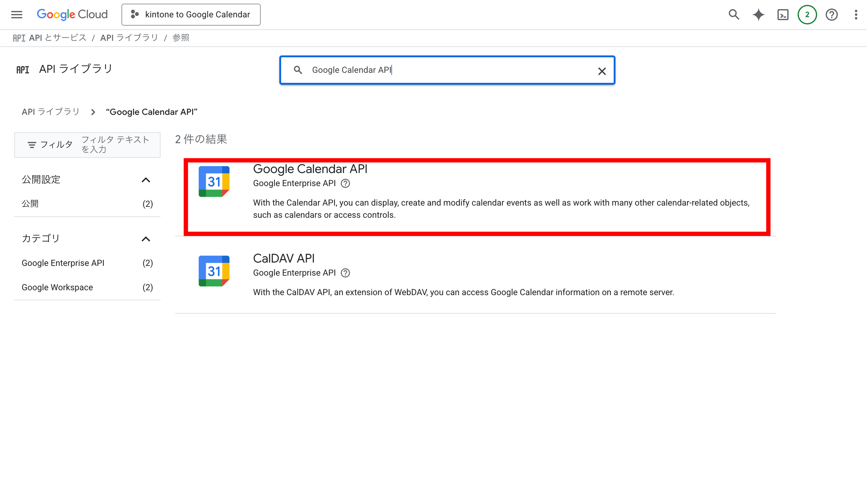Click help icon next to CalDAV API's Enterprise label
Viewport: 868px width, 487px height.
pyautogui.click(x=345, y=273)
